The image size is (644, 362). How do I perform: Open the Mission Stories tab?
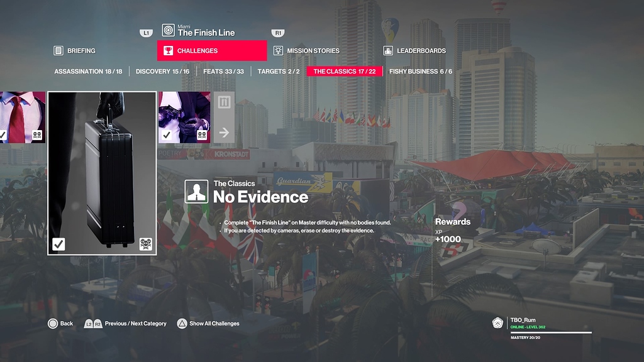307,50
